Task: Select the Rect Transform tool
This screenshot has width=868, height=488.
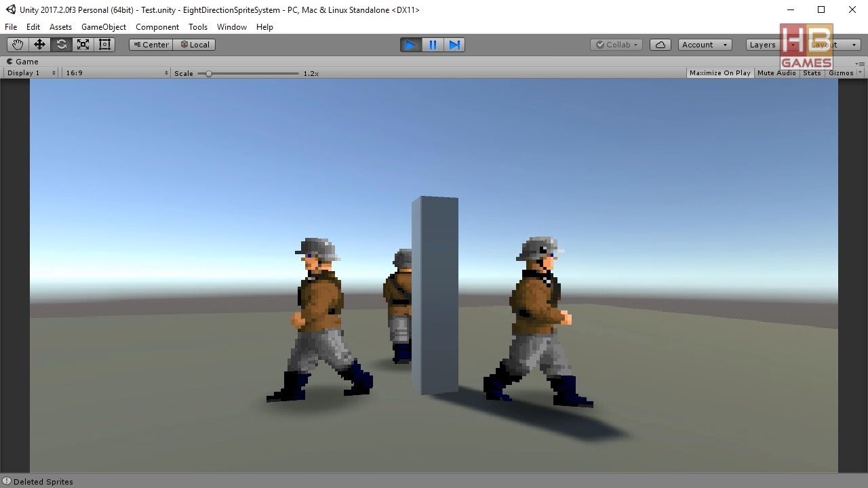Action: (104, 45)
